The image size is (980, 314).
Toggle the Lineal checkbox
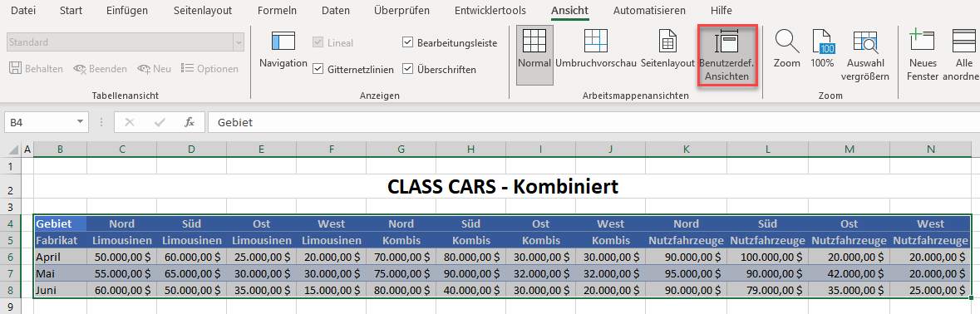318,42
